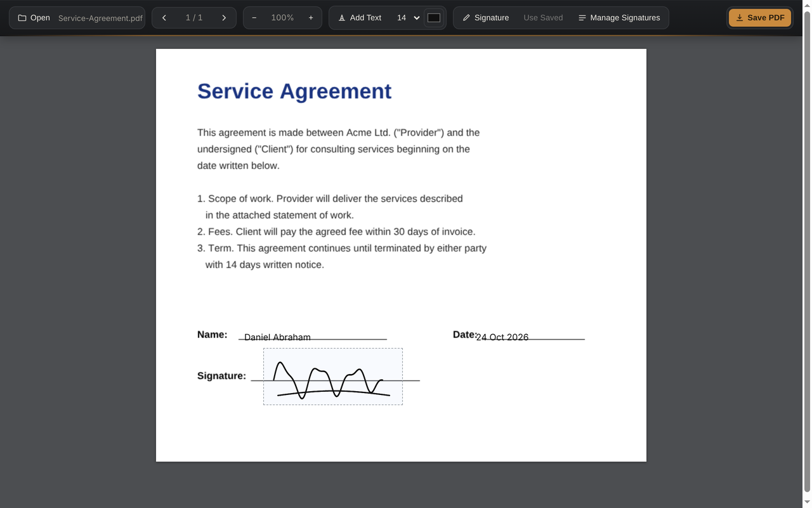Click the Signature pen tool
812x508 pixels.
(x=486, y=18)
